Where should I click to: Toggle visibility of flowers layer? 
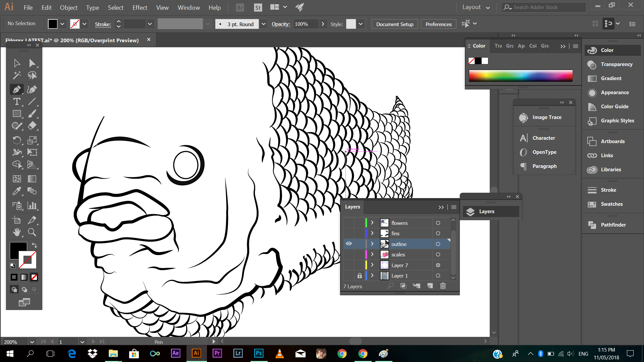[x=349, y=223]
